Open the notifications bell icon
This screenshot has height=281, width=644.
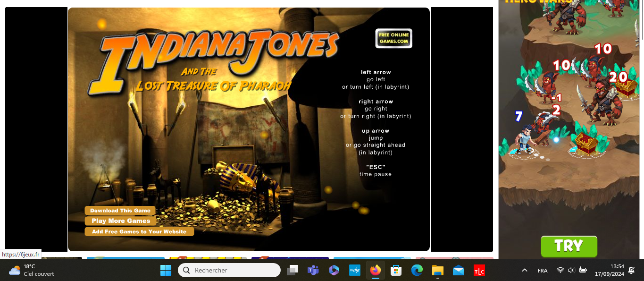click(632, 270)
